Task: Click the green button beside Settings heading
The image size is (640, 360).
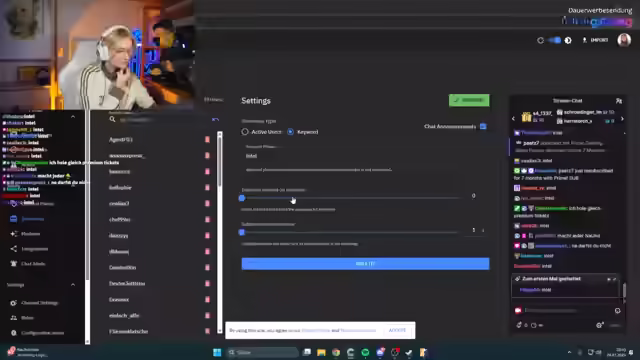Action: [469, 100]
